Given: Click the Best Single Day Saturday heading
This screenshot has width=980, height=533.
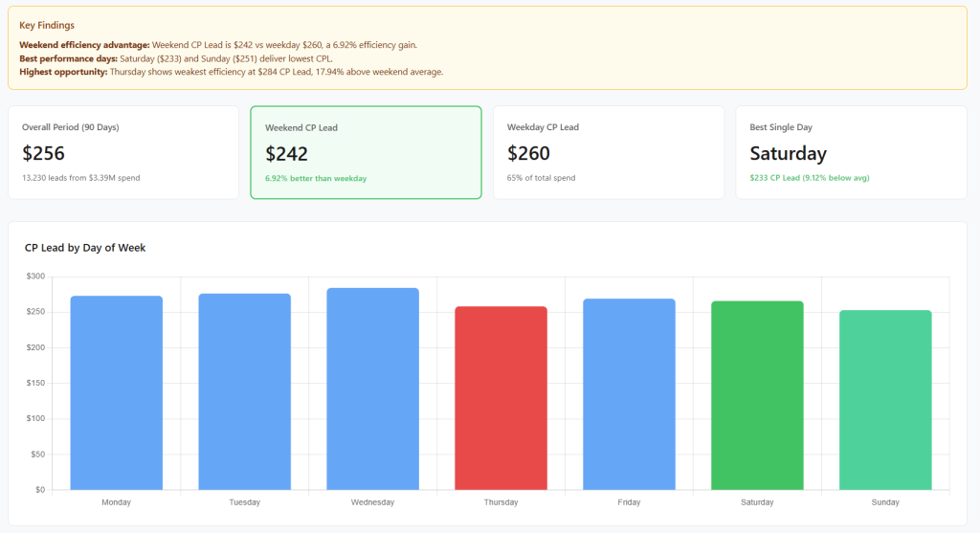Looking at the screenshot, I should pyautogui.click(x=788, y=153).
